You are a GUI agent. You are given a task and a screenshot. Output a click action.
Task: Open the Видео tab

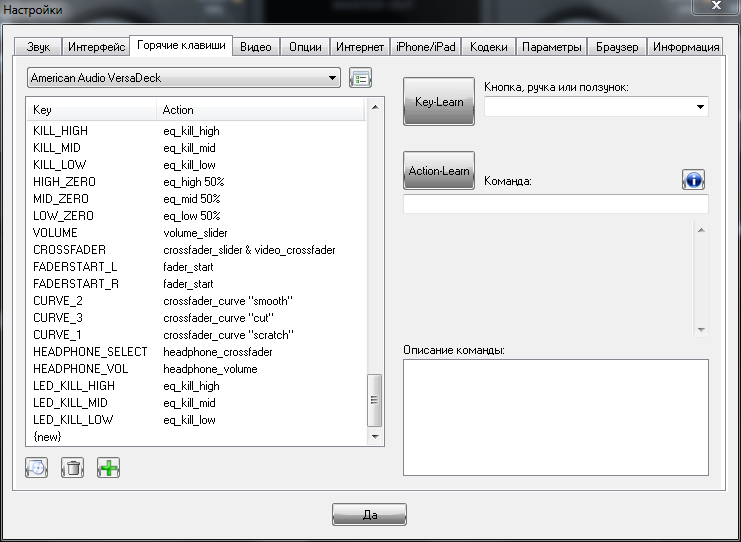pyautogui.click(x=256, y=47)
